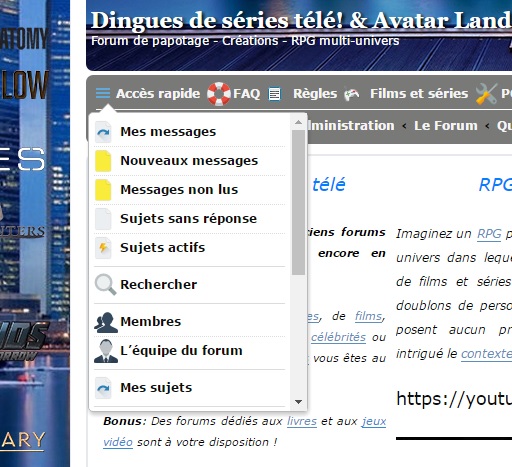Click the document icon before Règles

(x=275, y=94)
